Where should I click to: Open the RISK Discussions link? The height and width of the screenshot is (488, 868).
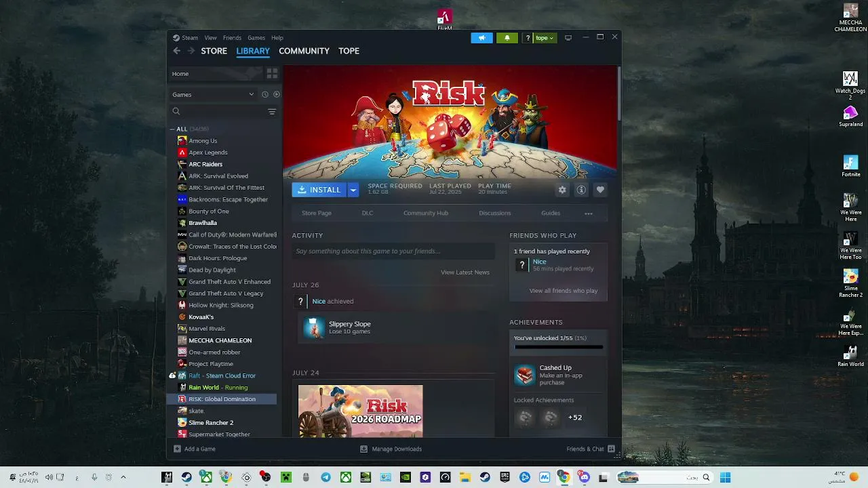tap(495, 213)
